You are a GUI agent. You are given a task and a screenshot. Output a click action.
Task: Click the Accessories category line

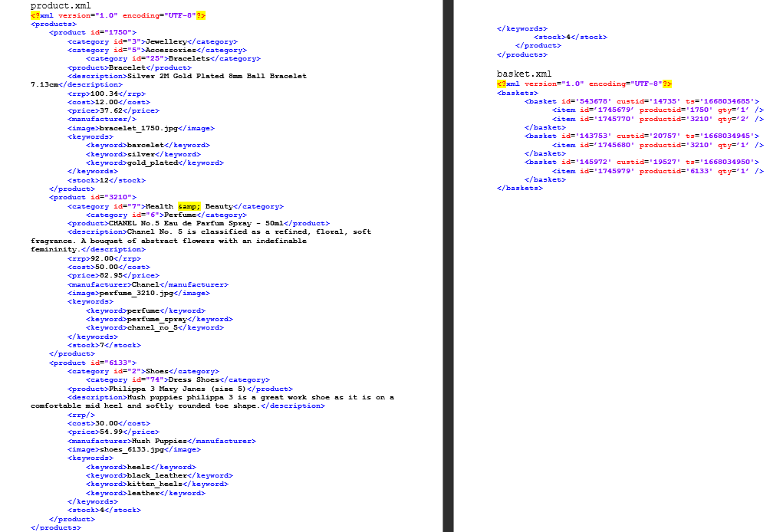[157, 51]
